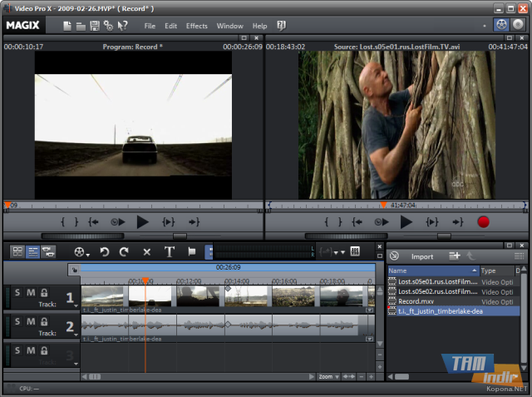Open Edit menu
This screenshot has height=397, width=532.
click(x=170, y=26)
